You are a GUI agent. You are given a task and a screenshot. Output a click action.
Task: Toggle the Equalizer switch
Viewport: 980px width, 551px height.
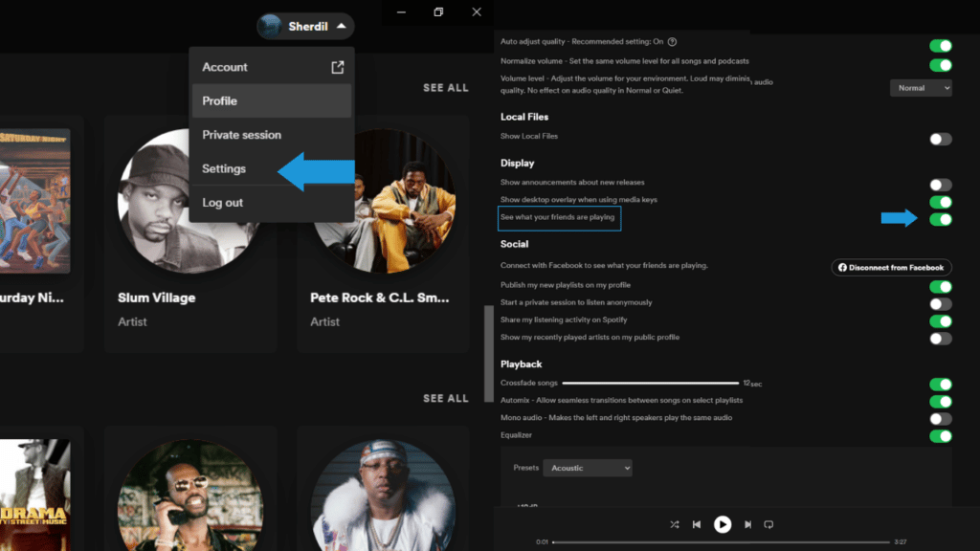pyautogui.click(x=941, y=436)
